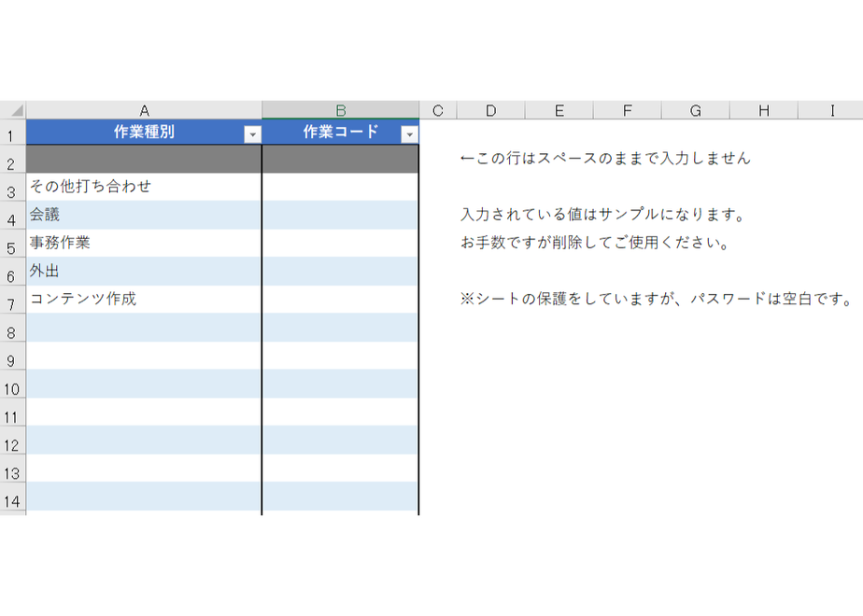
Task: Select row 10 header
Action: click(13, 385)
